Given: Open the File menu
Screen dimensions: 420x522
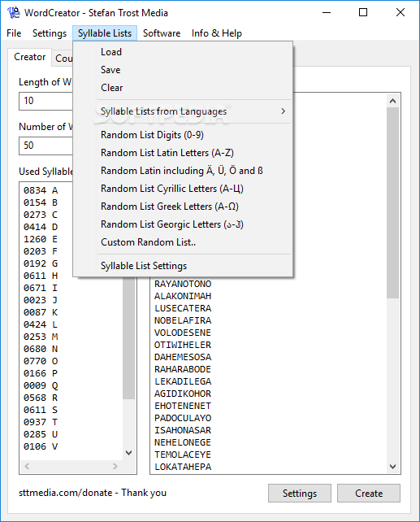Looking at the screenshot, I should coord(14,33).
